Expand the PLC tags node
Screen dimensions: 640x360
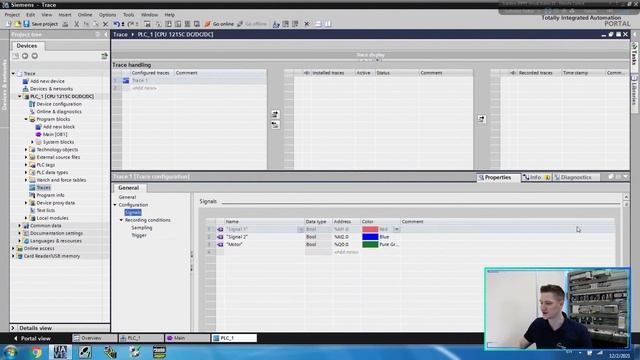tap(26, 165)
